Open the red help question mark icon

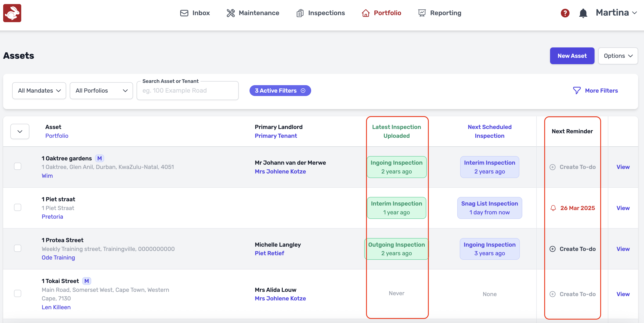565,13
